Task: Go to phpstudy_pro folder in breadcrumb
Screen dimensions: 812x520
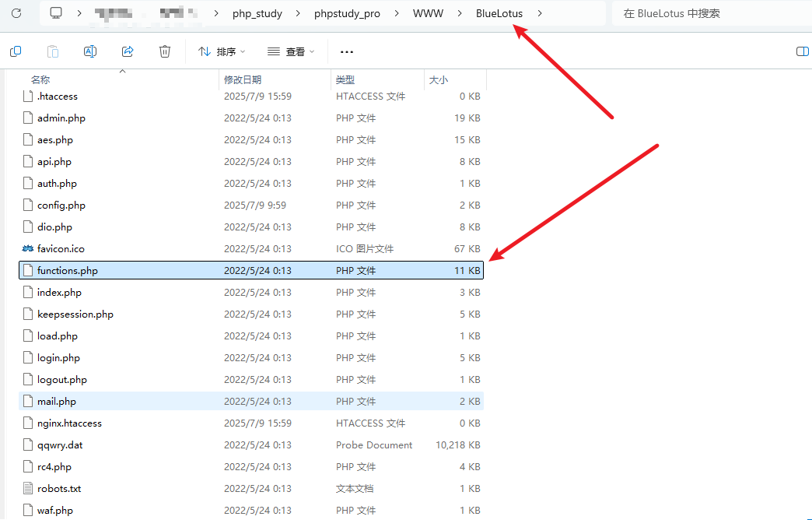Action: tap(347, 13)
